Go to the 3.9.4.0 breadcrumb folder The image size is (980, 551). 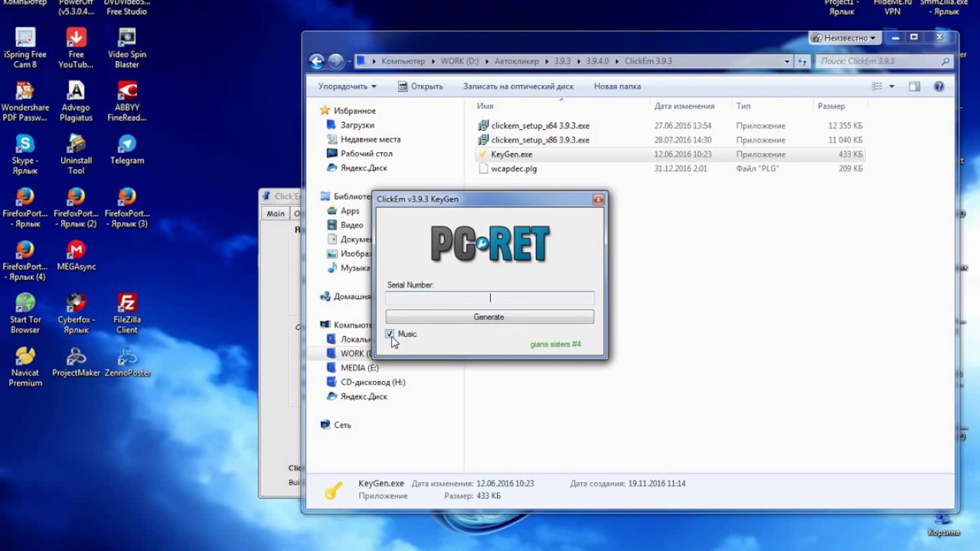597,61
